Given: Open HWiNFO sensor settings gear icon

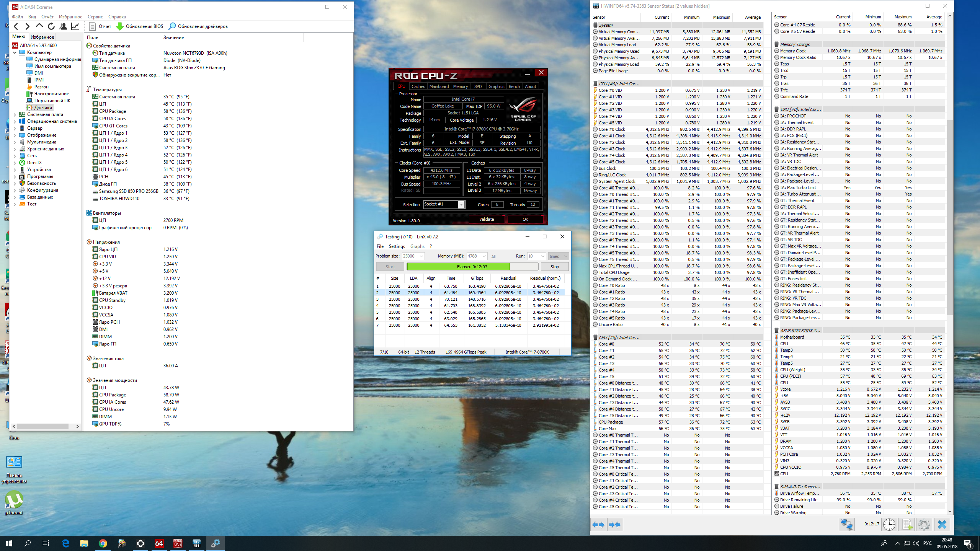Looking at the screenshot, I should [924, 525].
